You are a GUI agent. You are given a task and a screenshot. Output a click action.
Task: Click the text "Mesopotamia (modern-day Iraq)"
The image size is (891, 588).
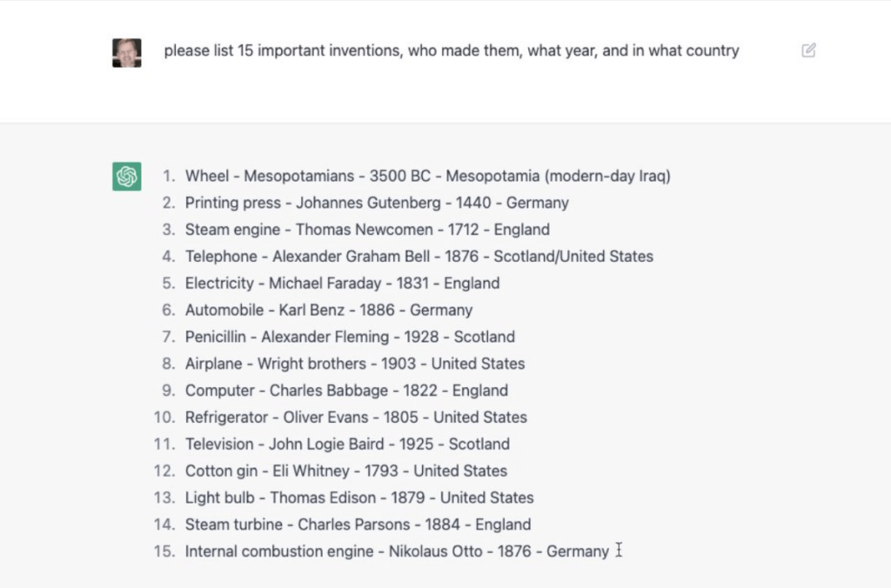point(558,177)
